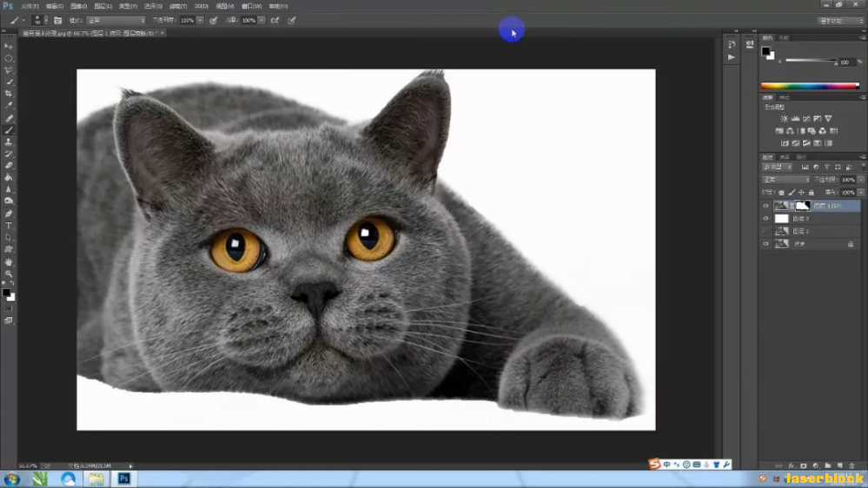Select the Crop tool
868x488 pixels.
tap(9, 94)
